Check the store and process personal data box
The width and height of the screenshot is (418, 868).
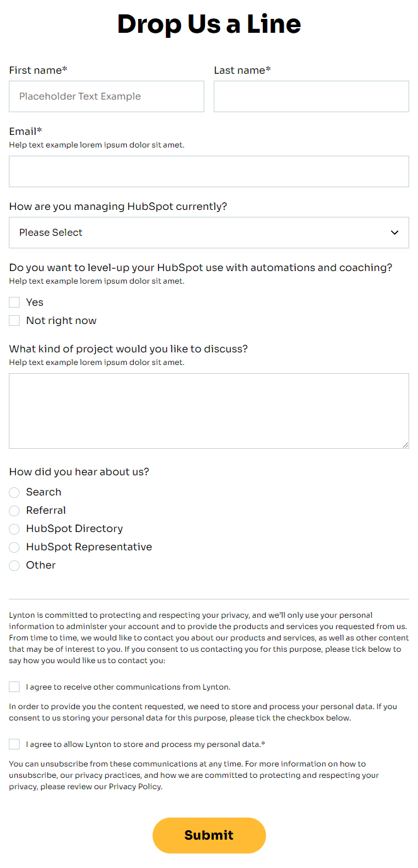pyautogui.click(x=15, y=744)
